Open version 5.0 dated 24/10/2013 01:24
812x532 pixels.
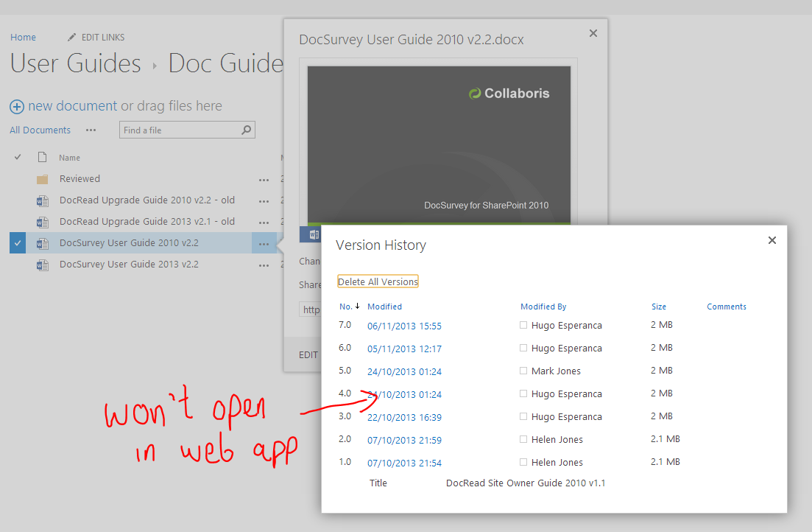(404, 372)
